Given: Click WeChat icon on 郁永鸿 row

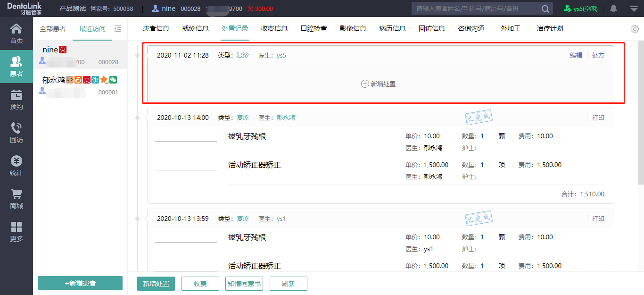Looking at the screenshot, I should tap(113, 80).
